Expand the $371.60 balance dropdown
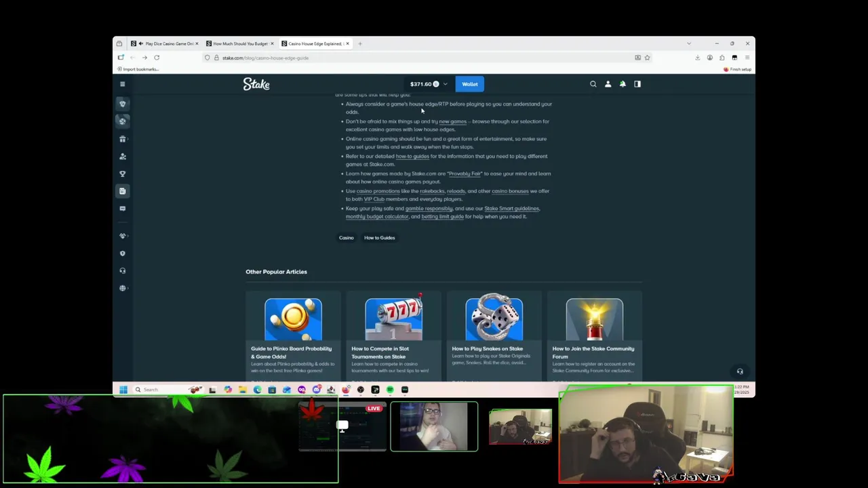This screenshot has height=488, width=868. (x=429, y=84)
